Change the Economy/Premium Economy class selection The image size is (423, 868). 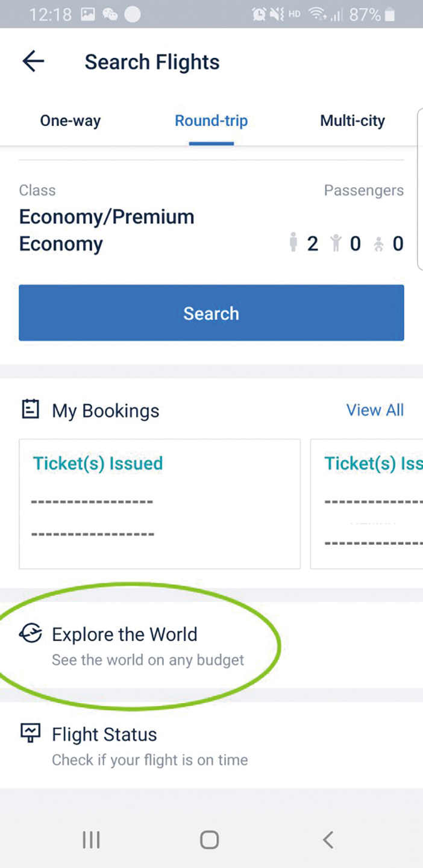click(107, 230)
